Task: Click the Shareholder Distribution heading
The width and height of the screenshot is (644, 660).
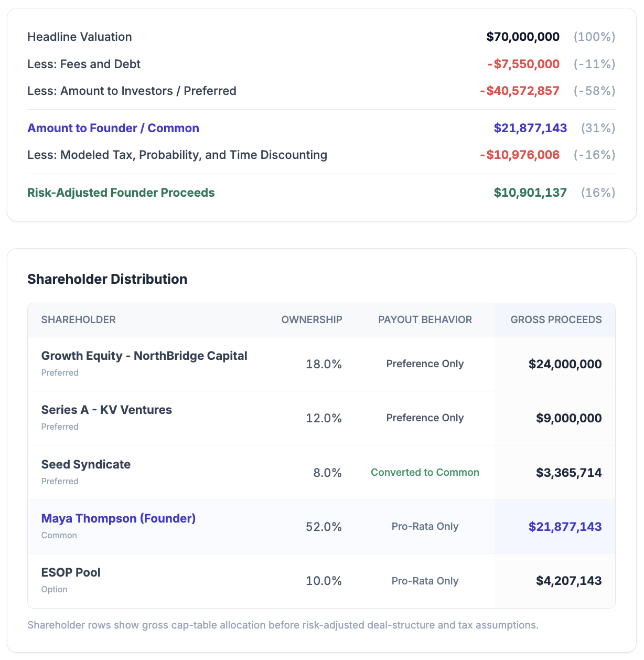Action: tap(108, 279)
